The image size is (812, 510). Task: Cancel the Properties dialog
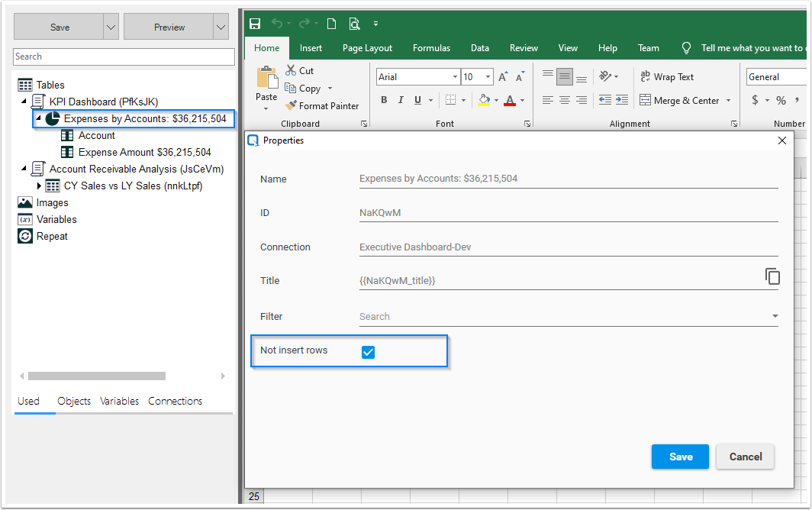[x=745, y=457]
